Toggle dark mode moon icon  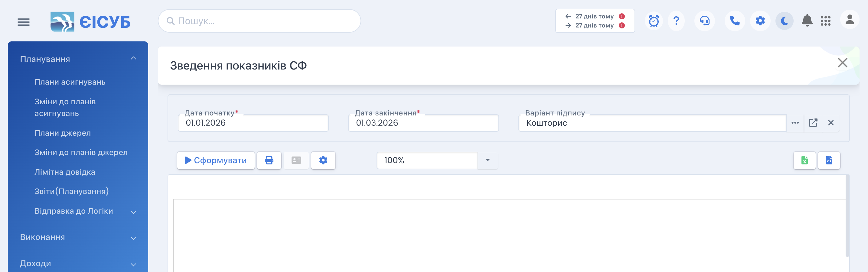785,21
